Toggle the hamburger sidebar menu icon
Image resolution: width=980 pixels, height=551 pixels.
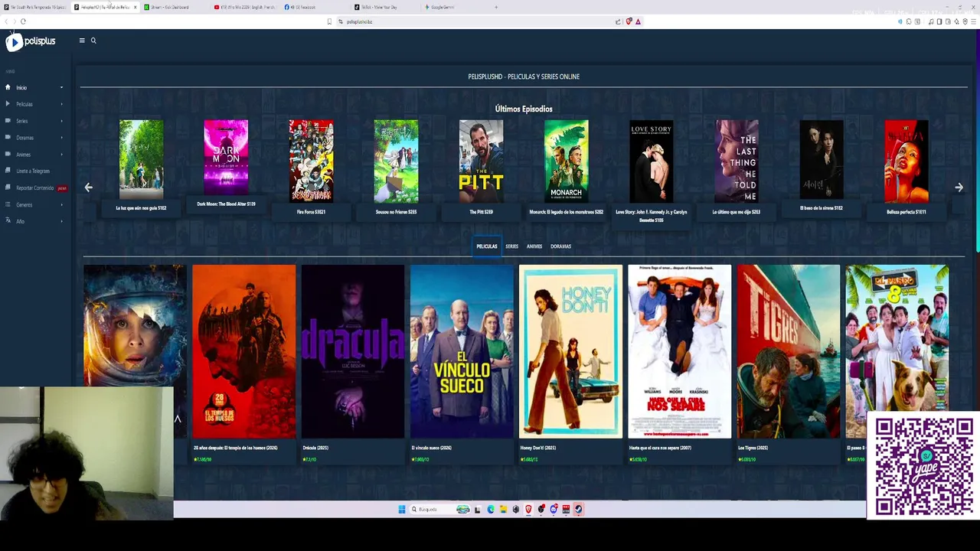point(82,41)
